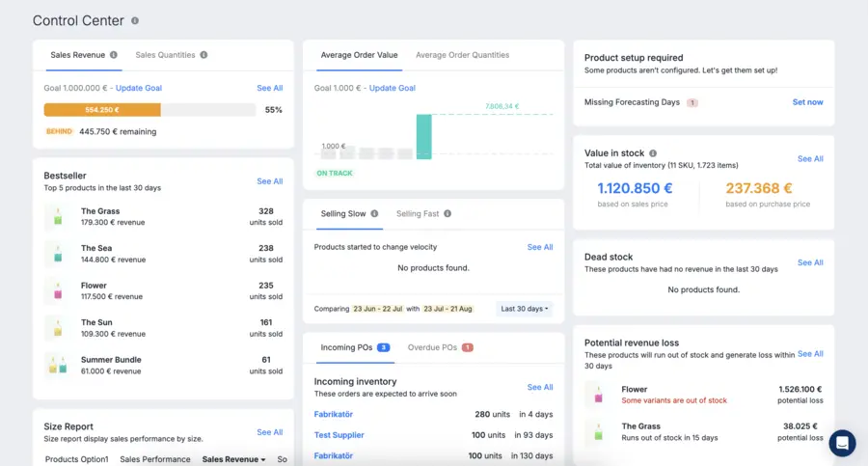Click the Flower bestseller product image
868x466 pixels.
coord(58,291)
